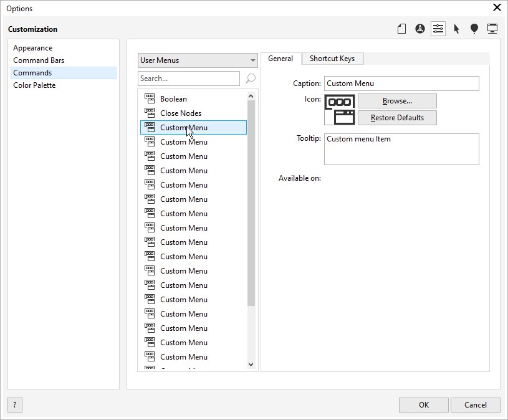Click the question mark help button
Viewport: 508px width, 420px height.
click(x=14, y=405)
